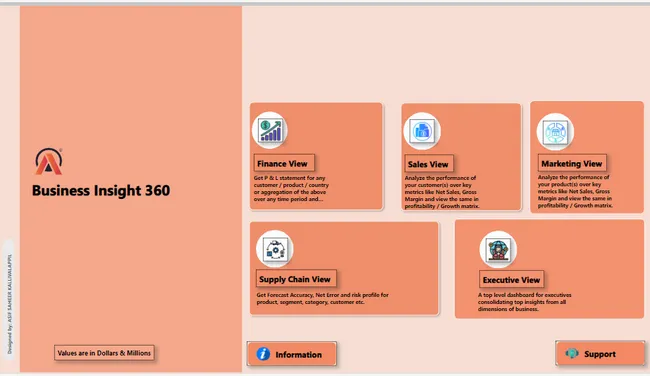The image size is (650, 376).
Task: Open the Supply Chain View button
Action: tap(296, 279)
